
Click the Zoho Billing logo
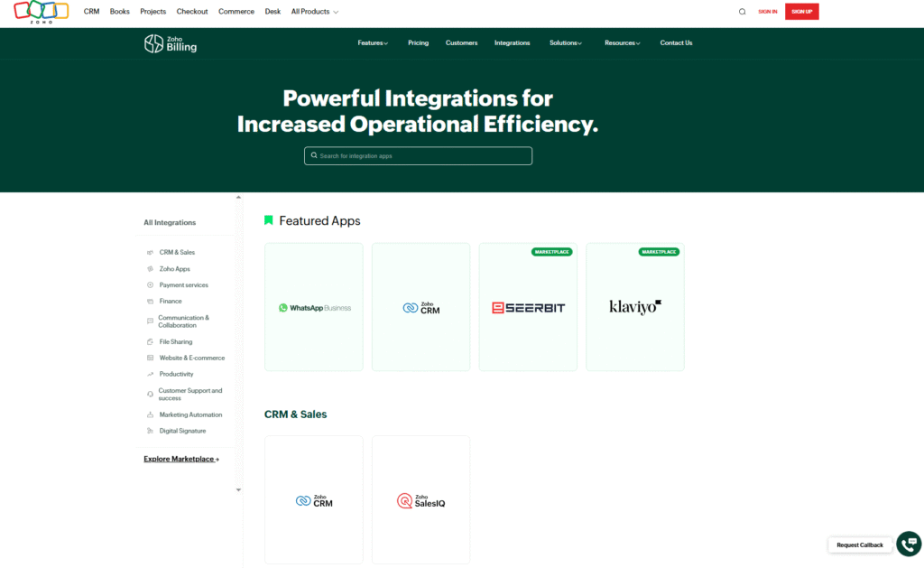coord(171,43)
